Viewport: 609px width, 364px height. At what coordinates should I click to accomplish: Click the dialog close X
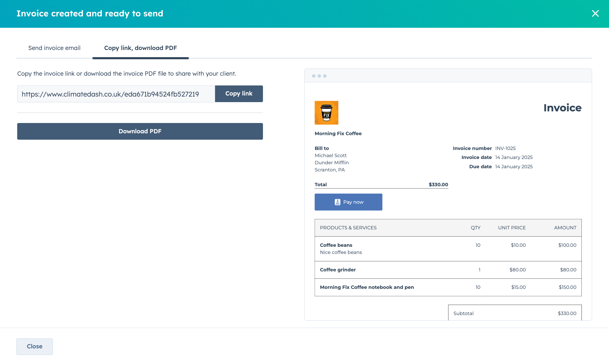tap(596, 13)
